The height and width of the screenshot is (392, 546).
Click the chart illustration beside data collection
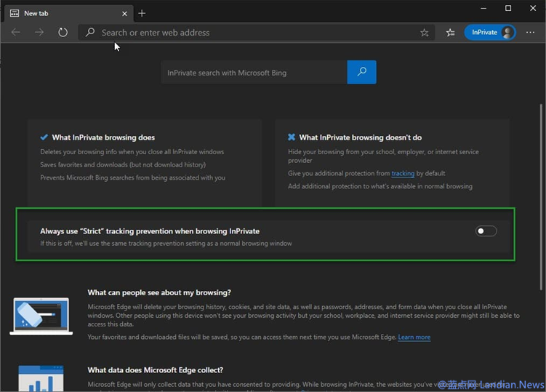40,378
